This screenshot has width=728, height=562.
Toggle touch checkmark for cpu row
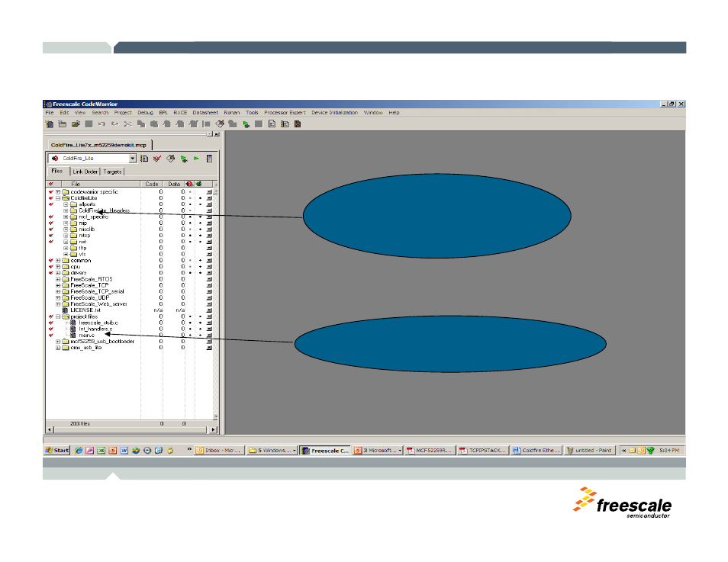51,267
